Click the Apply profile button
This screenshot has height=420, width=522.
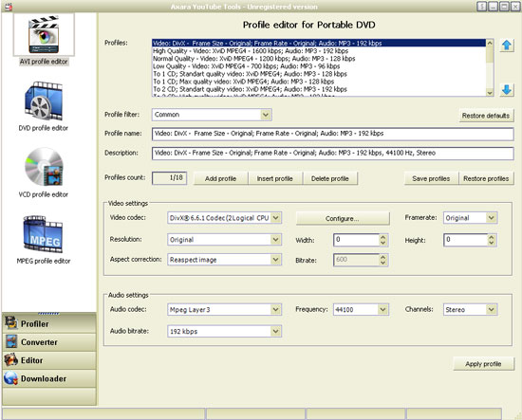pyautogui.click(x=483, y=364)
